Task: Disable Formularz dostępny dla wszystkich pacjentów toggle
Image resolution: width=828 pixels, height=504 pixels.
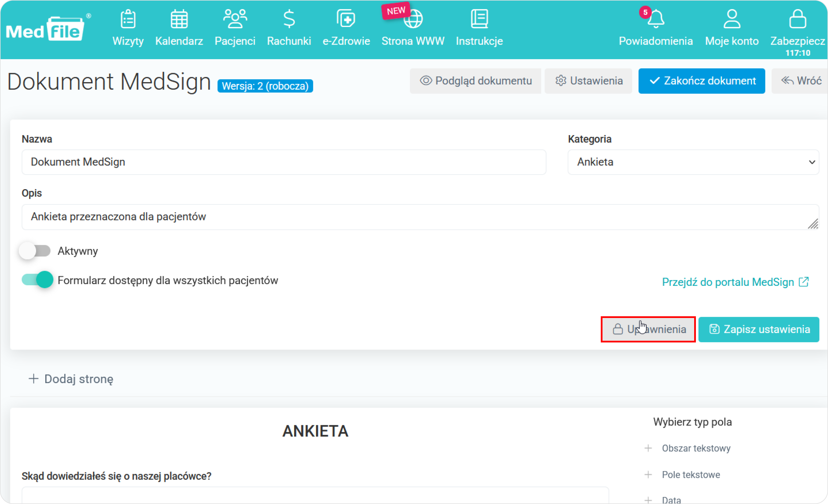Action: point(38,280)
